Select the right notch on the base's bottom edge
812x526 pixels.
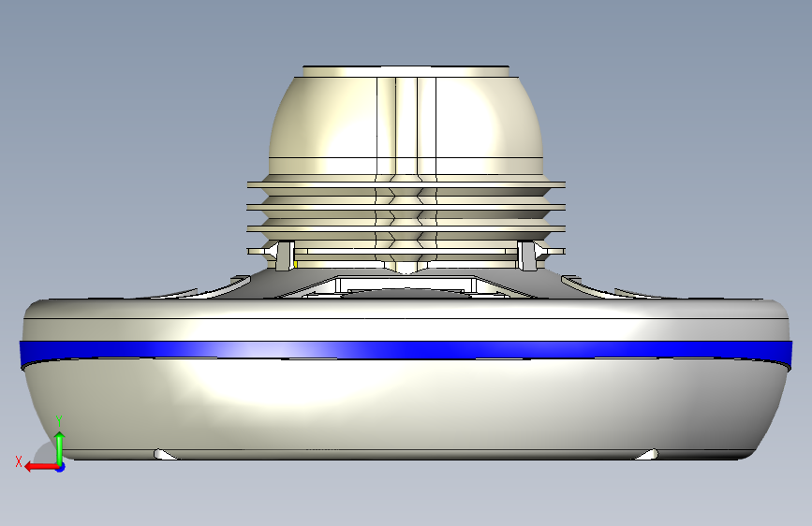[646, 455]
